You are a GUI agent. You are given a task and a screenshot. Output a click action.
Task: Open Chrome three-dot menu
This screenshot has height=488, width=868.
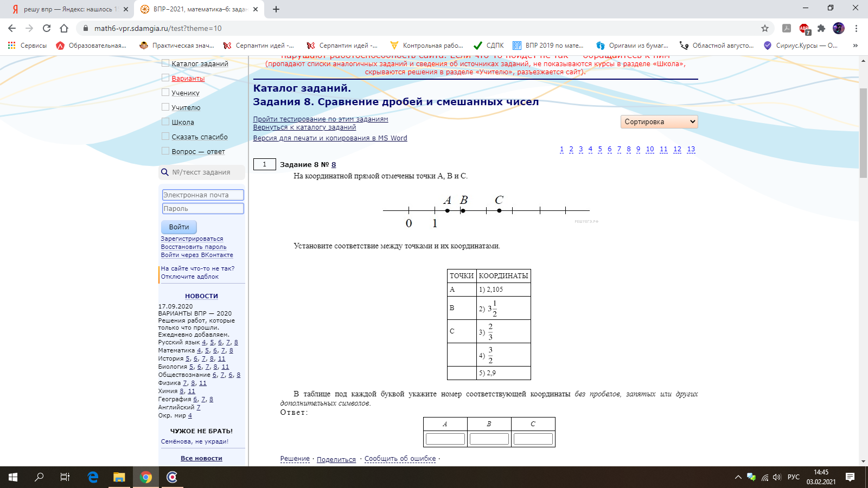(856, 28)
